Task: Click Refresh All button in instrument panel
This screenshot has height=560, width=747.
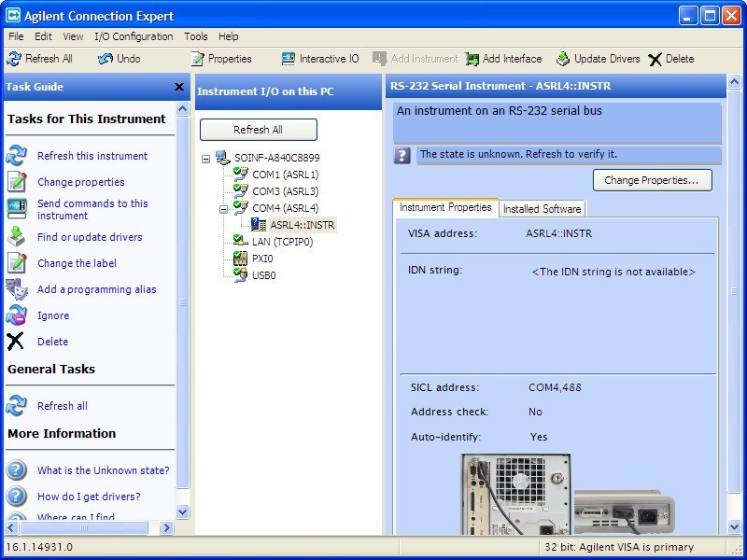Action: [259, 130]
